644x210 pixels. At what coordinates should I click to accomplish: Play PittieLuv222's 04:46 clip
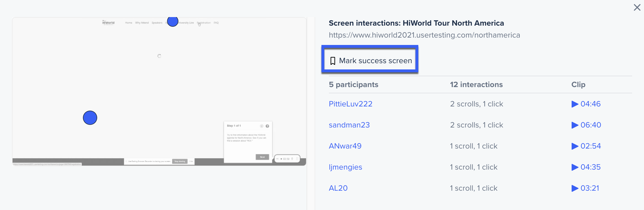point(586,104)
